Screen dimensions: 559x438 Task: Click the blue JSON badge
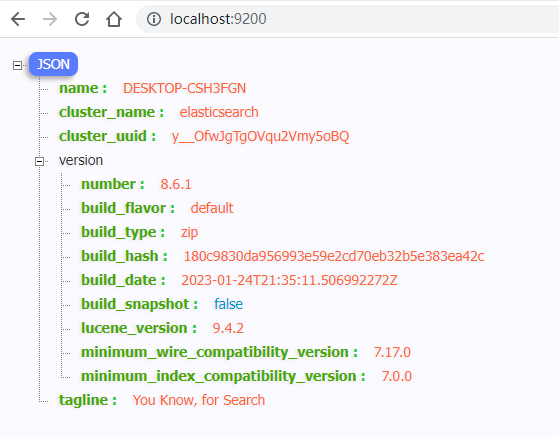point(53,64)
